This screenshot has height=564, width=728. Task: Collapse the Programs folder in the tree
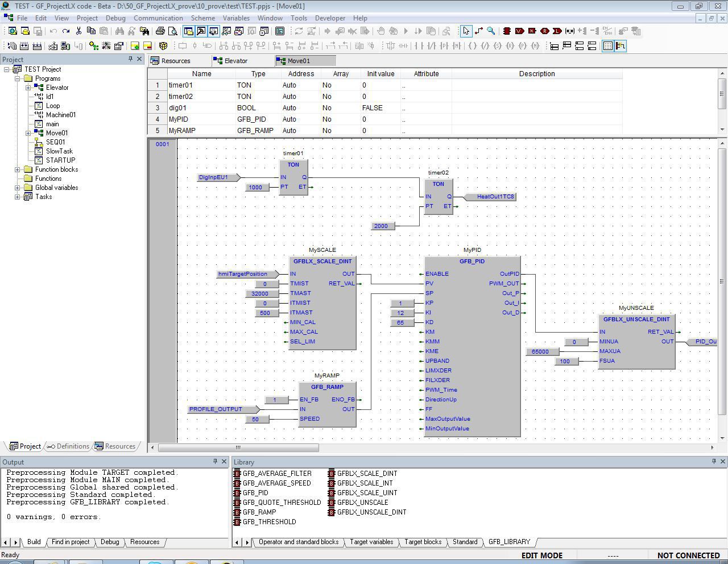(18, 78)
